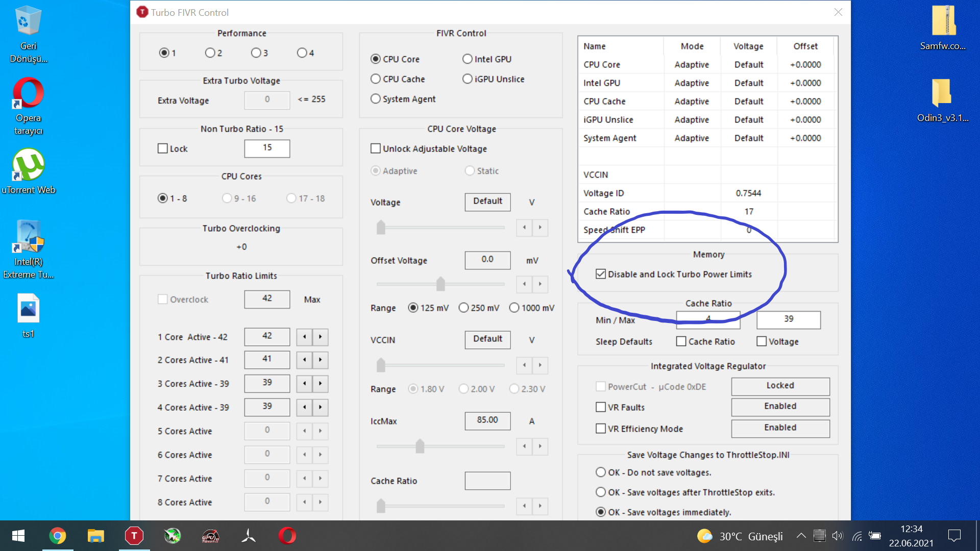Select 250 mV offset range
This screenshot has height=551, width=980.
(463, 308)
